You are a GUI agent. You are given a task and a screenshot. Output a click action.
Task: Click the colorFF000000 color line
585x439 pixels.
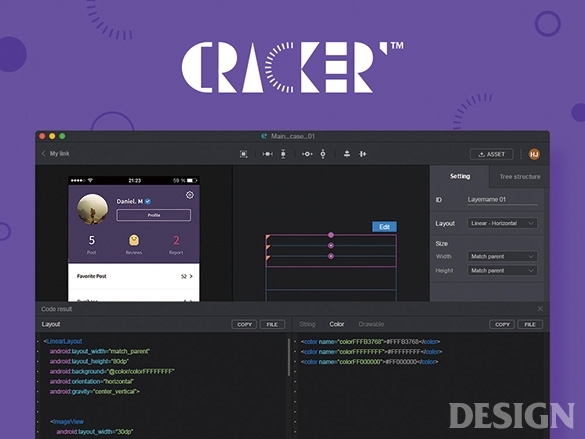click(x=370, y=362)
